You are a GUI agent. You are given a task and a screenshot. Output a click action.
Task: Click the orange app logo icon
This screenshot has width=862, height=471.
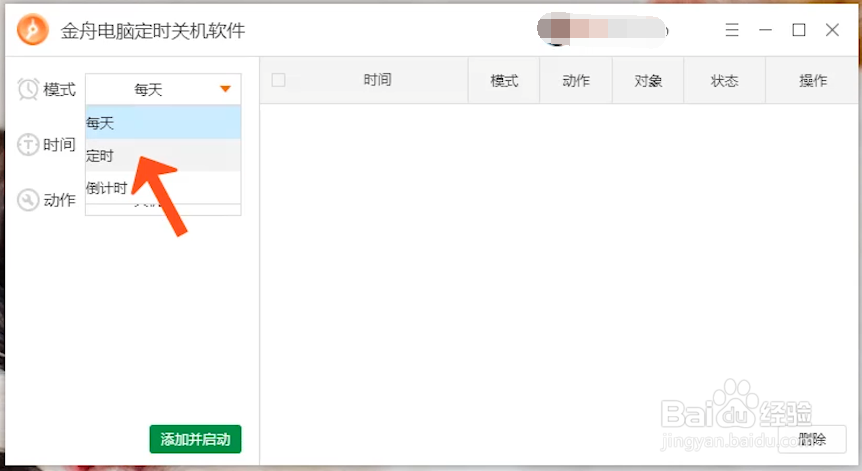(x=32, y=30)
